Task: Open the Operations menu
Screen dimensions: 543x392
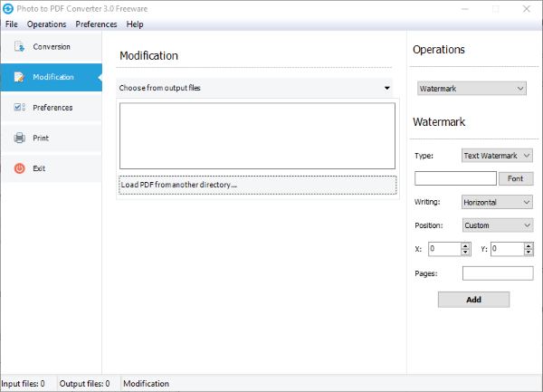Action: point(47,24)
